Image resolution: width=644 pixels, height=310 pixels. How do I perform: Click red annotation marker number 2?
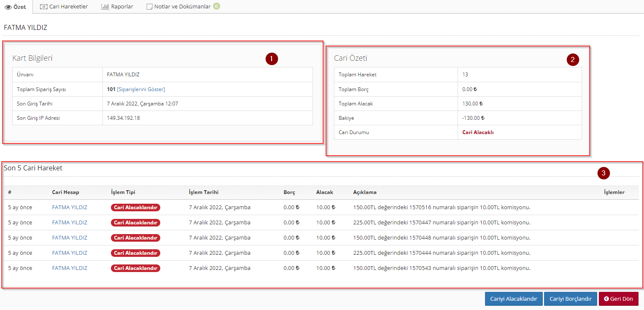pyautogui.click(x=572, y=59)
